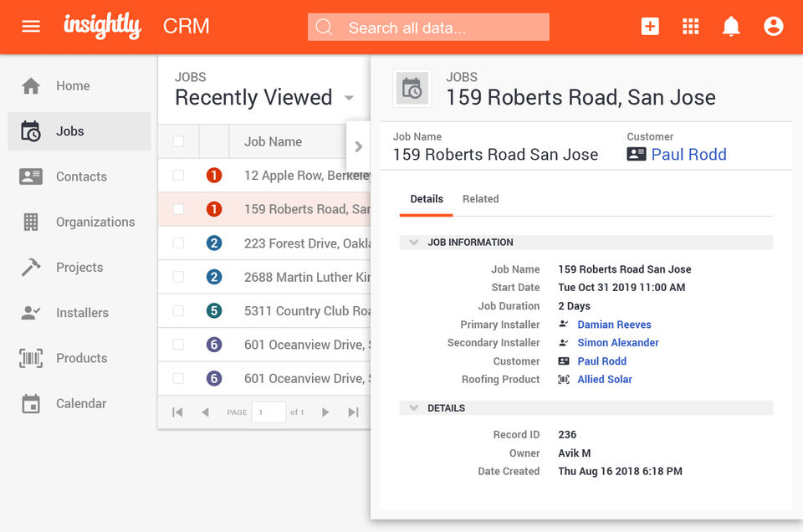Open Products in the sidebar
This screenshot has width=803, height=532.
(79, 358)
